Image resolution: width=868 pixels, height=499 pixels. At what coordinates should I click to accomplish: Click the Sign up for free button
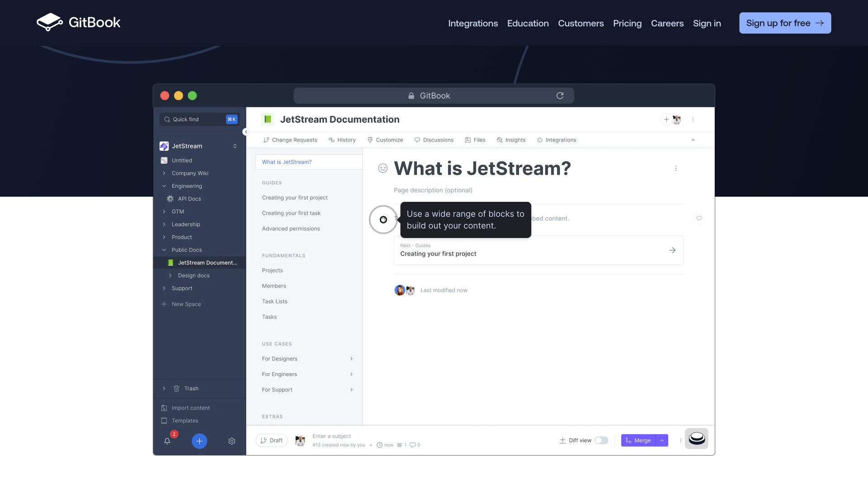[785, 23]
